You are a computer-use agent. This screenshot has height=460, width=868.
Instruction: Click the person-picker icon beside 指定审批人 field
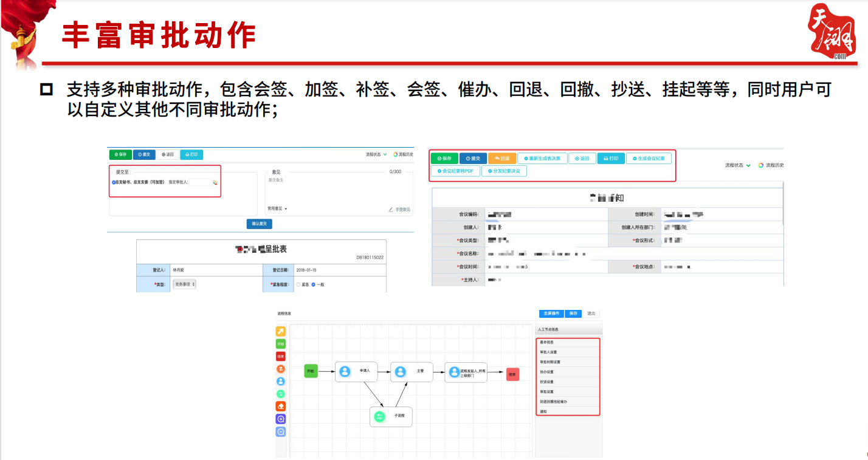tap(215, 182)
